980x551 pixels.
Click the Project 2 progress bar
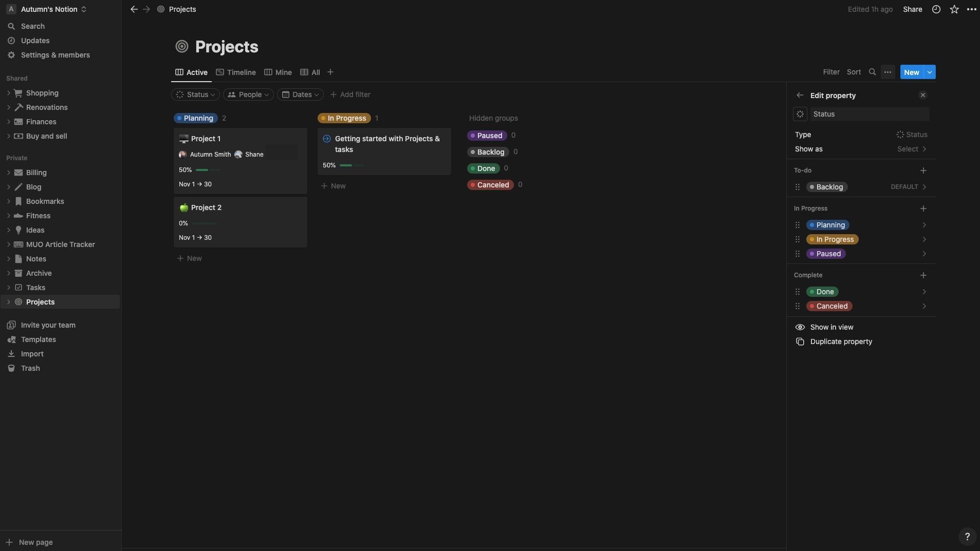[205, 223]
